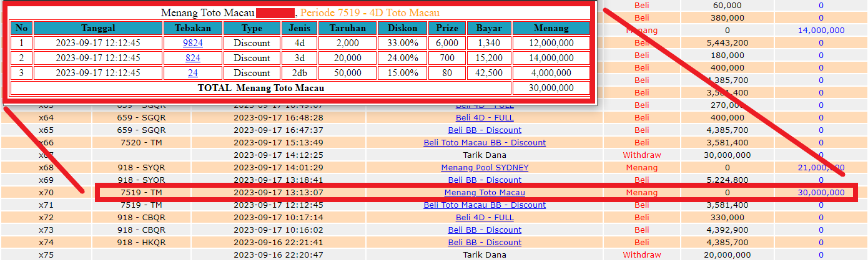Open Beli 4D - FULL link at 10:17:14

485,218
